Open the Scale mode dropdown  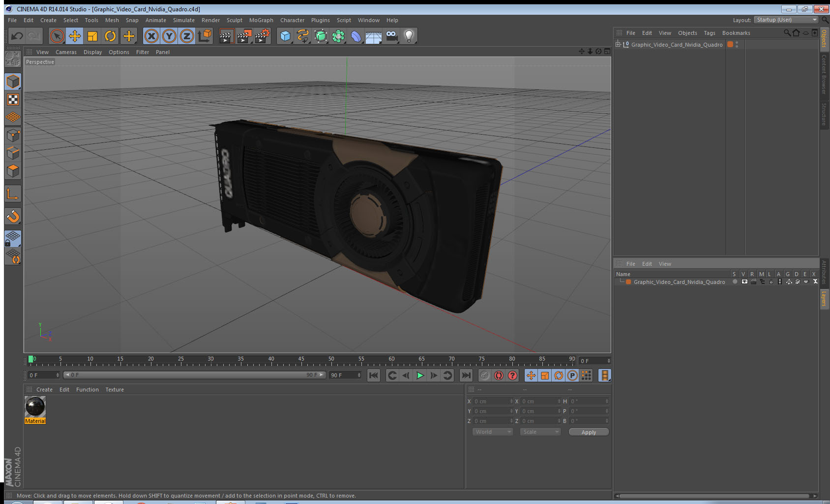[540, 432]
